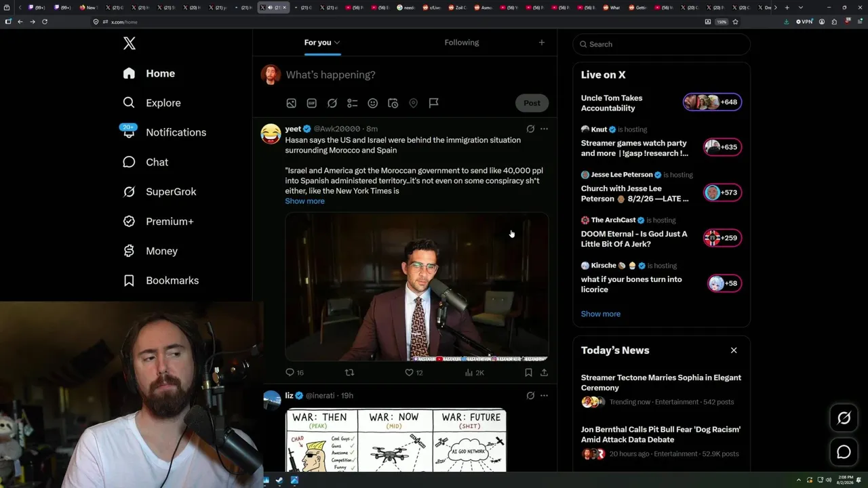
Task: Open a new browser tab
Action: tap(787, 7)
